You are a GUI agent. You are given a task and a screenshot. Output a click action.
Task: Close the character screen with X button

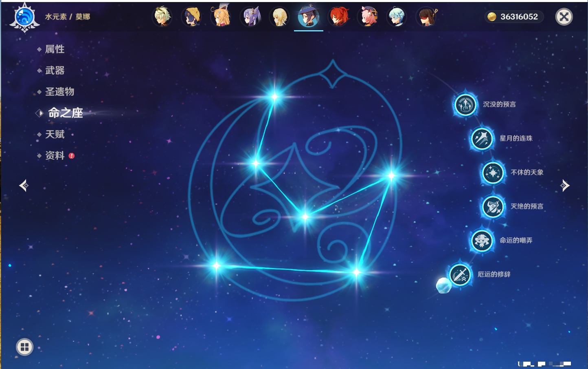(564, 17)
